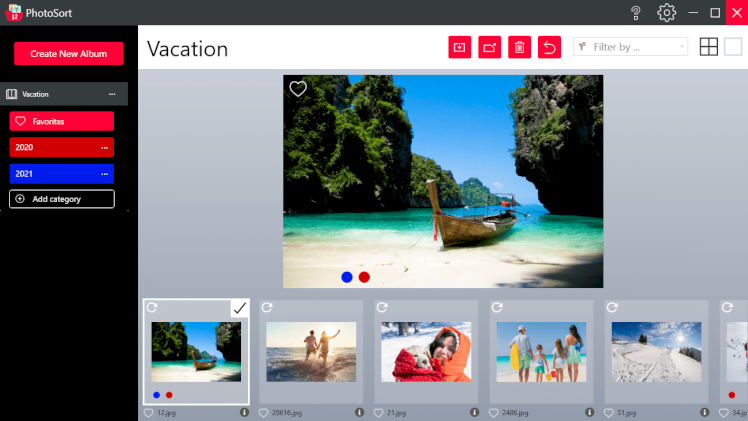Viewport: 748px width, 421px height.
Task: Click the 31.jpg file name
Action: tap(627, 413)
